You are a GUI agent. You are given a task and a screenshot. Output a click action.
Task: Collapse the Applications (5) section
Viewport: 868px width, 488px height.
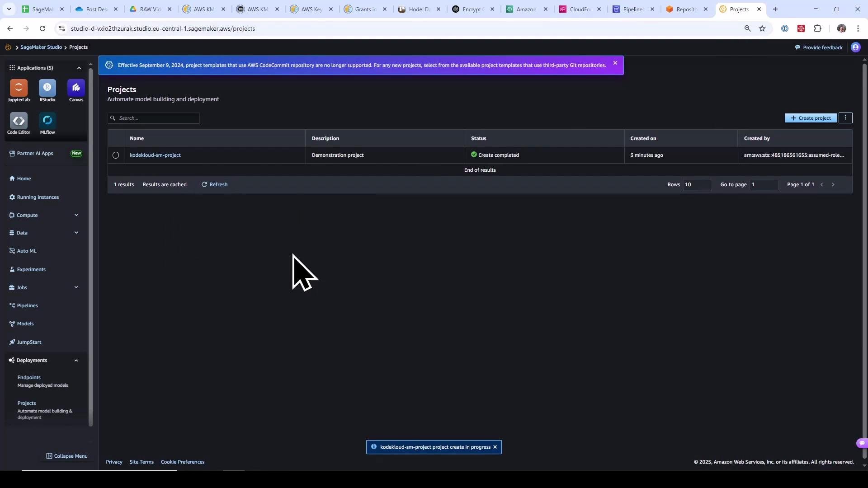(79, 68)
